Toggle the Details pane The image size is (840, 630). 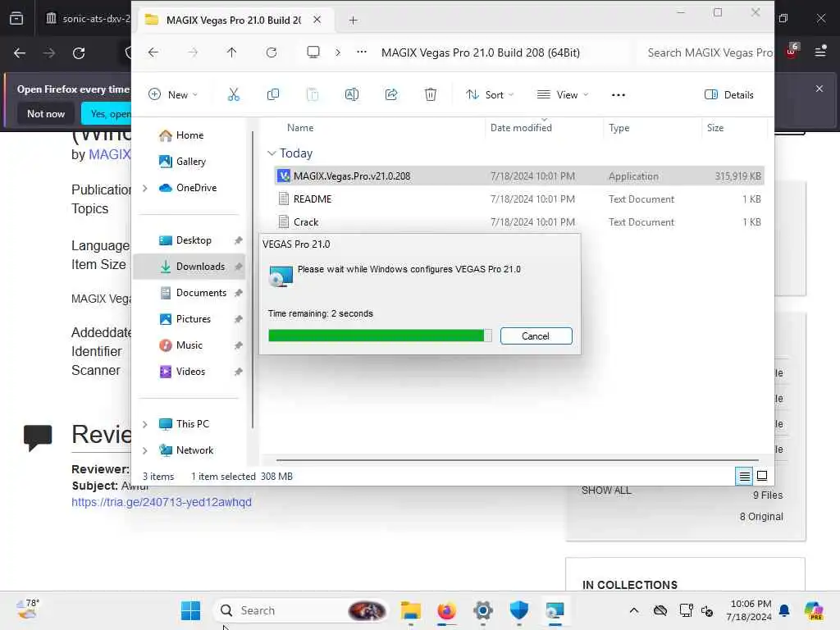pos(728,95)
